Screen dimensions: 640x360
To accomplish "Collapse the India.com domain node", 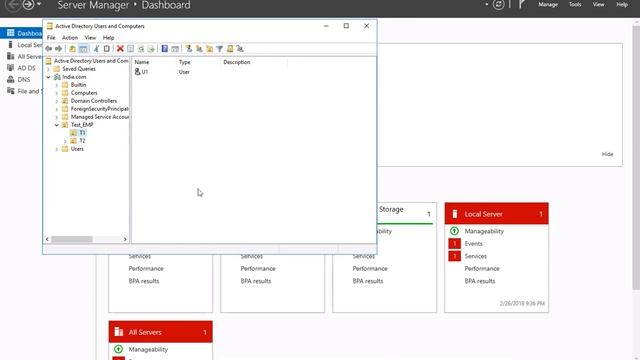I will [49, 77].
